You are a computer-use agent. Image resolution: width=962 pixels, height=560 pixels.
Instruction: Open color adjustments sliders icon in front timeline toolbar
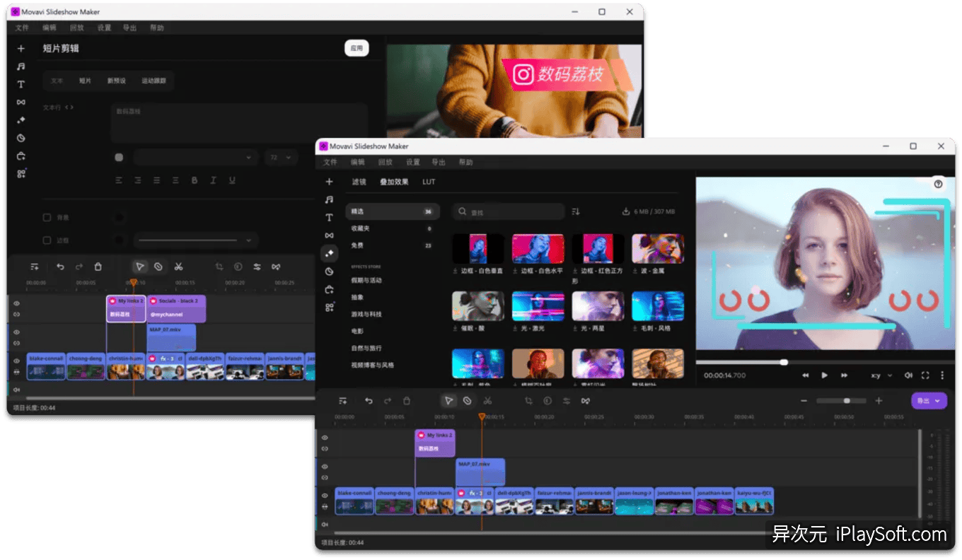pos(567,401)
